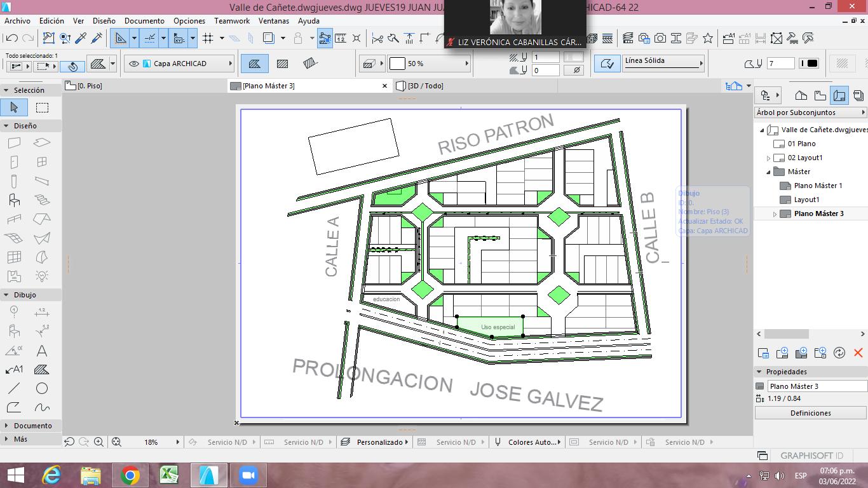Select the Roof tool
This screenshot has width=868, height=488.
coord(42,219)
